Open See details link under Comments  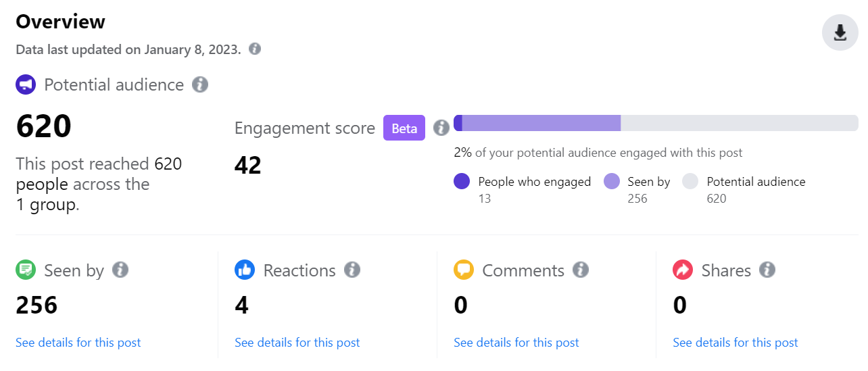pyautogui.click(x=516, y=343)
